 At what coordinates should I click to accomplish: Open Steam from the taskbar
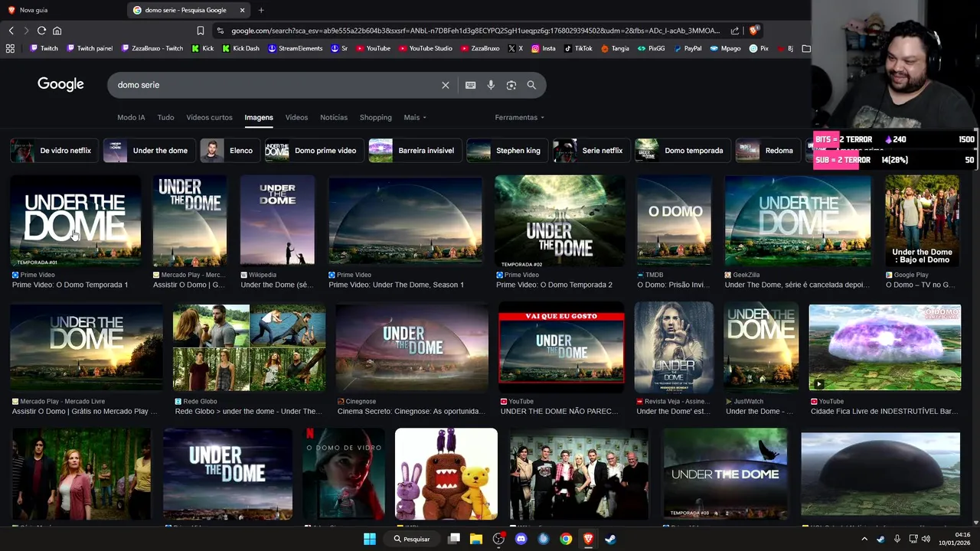(610, 539)
